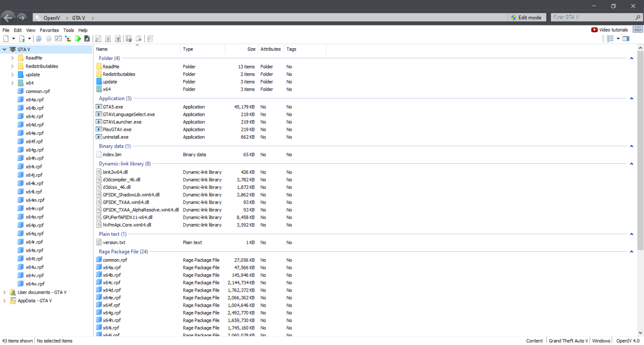Viewport: 644px width, 345px height.
Task: Expand User documents - GTA V node
Action: click(x=4, y=292)
